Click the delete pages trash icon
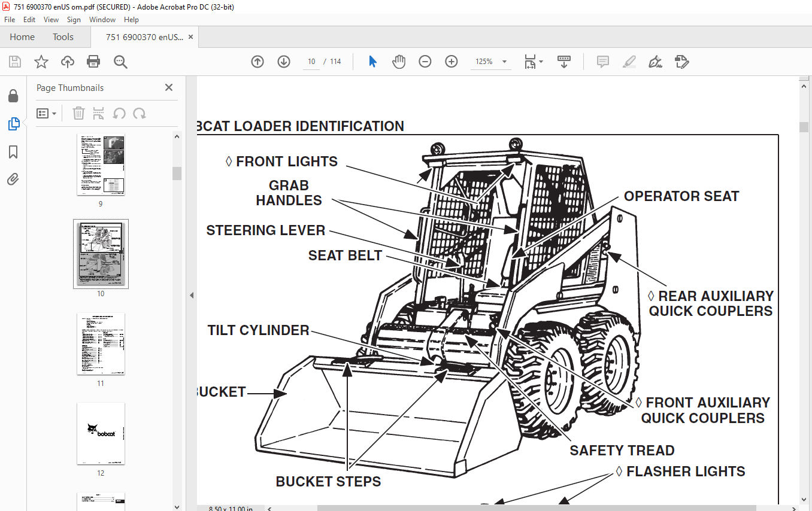The width and height of the screenshot is (812, 511). (78, 113)
